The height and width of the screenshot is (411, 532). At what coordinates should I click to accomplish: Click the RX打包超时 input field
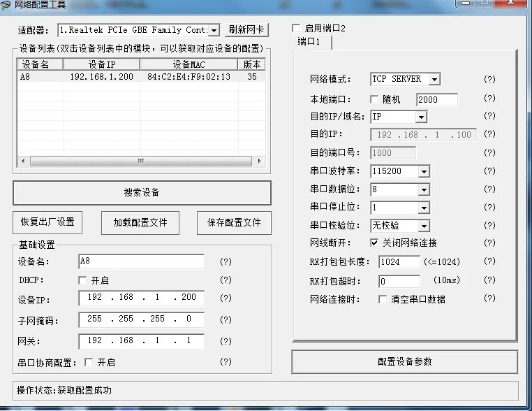coord(399,281)
